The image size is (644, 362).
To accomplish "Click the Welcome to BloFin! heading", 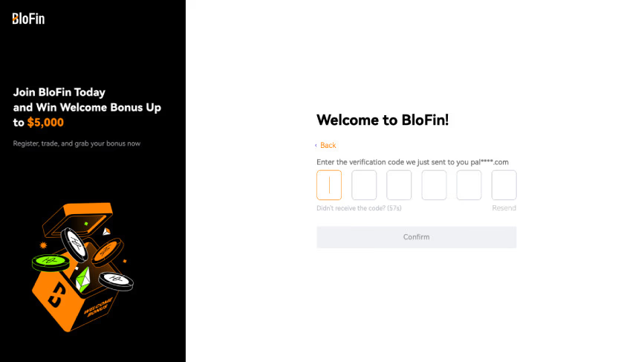I will tap(383, 120).
